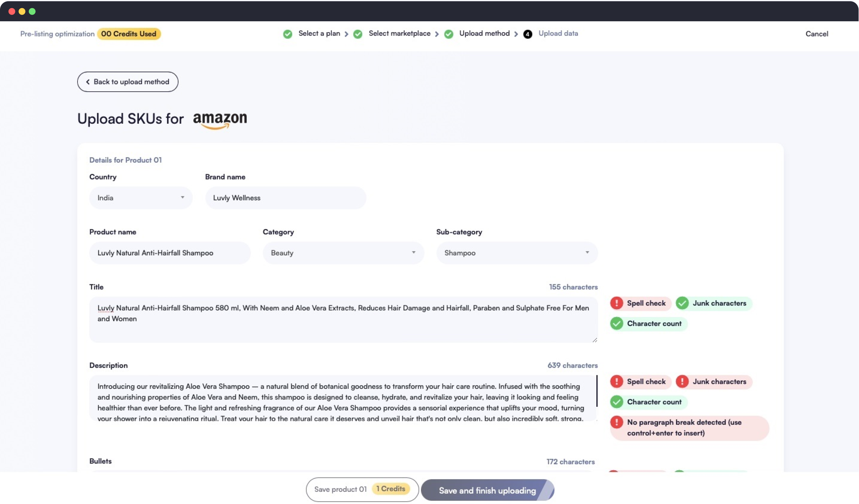Click the Brand name field Luvly Wellness
Image resolution: width=859 pixels, height=504 pixels.
tap(286, 198)
